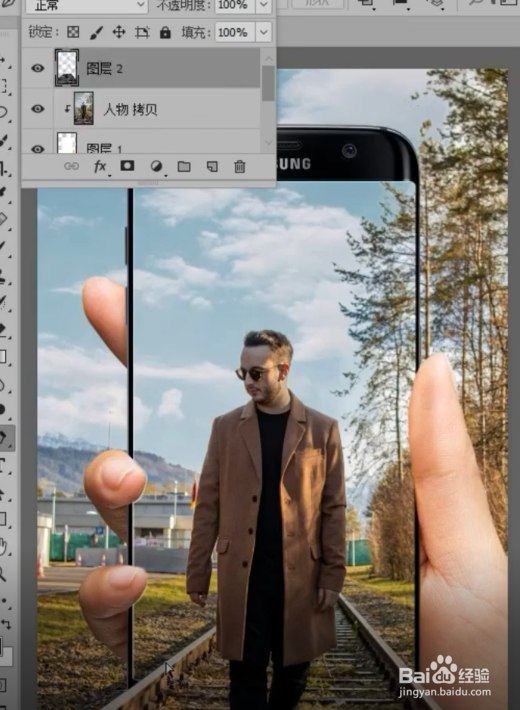This screenshot has height=710, width=520.
Task: Swap foreground and background colors
Action: pyautogui.click(x=6, y=624)
